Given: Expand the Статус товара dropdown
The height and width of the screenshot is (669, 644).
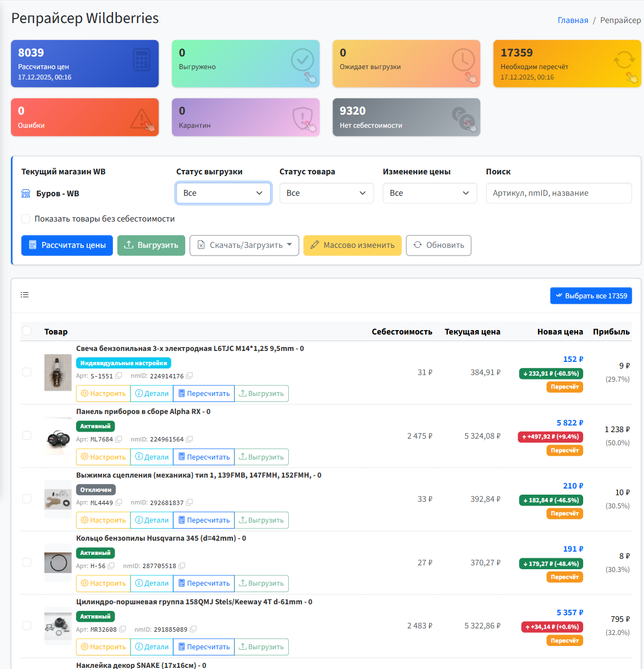Looking at the screenshot, I should click(326, 193).
